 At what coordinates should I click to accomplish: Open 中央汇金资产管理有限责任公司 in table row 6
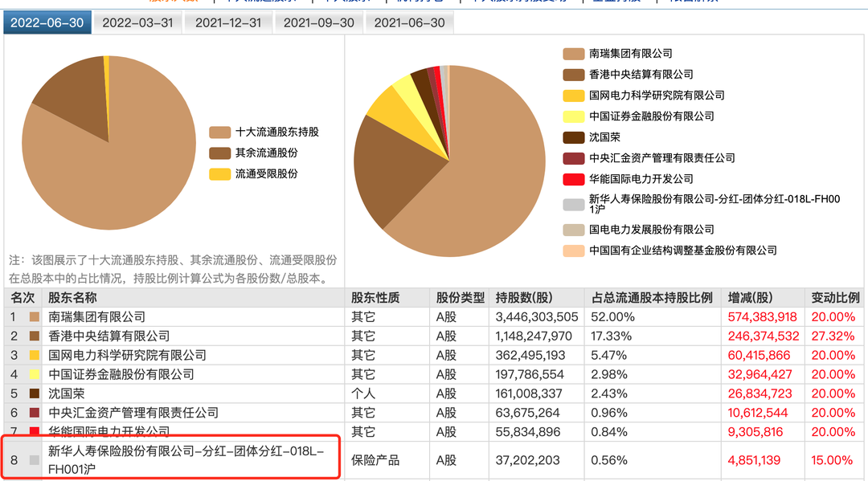(x=133, y=413)
